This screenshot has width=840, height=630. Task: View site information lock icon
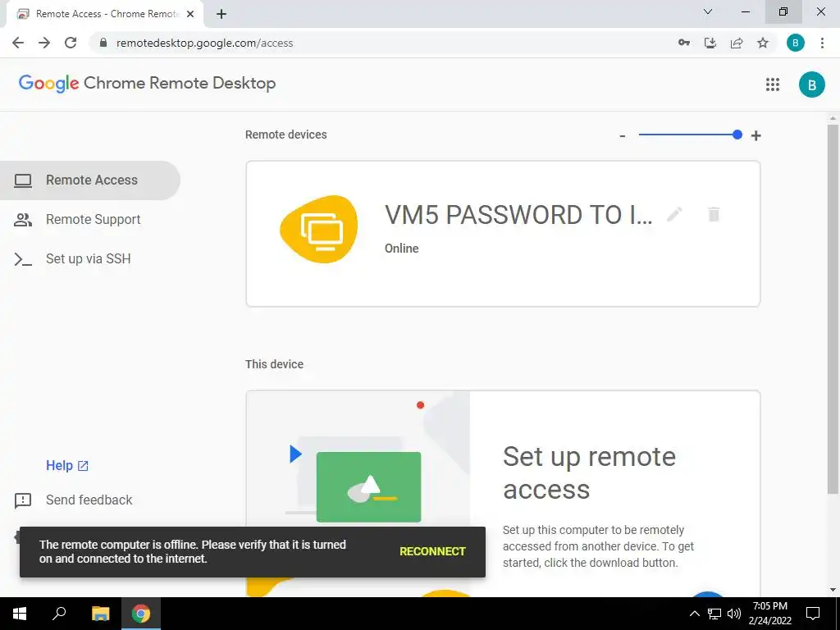tap(103, 43)
